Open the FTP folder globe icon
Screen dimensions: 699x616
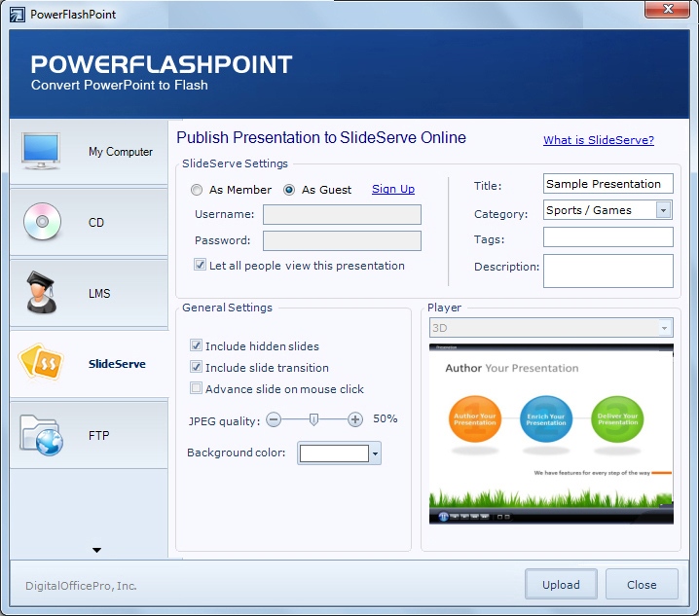[x=42, y=435]
